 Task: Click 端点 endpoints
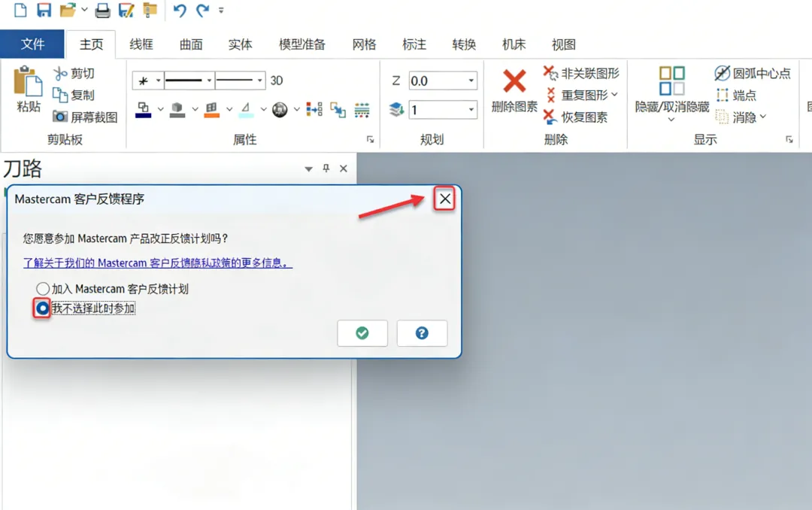(736, 96)
